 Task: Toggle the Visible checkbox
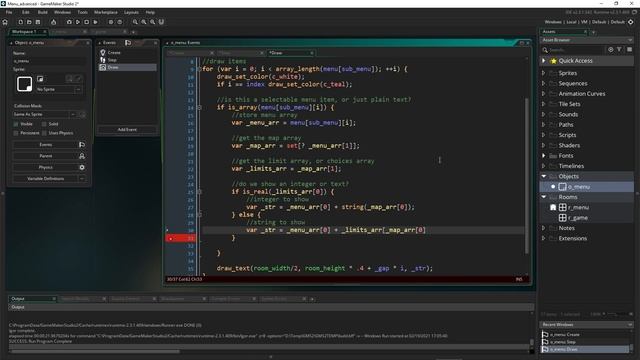click(x=16, y=124)
